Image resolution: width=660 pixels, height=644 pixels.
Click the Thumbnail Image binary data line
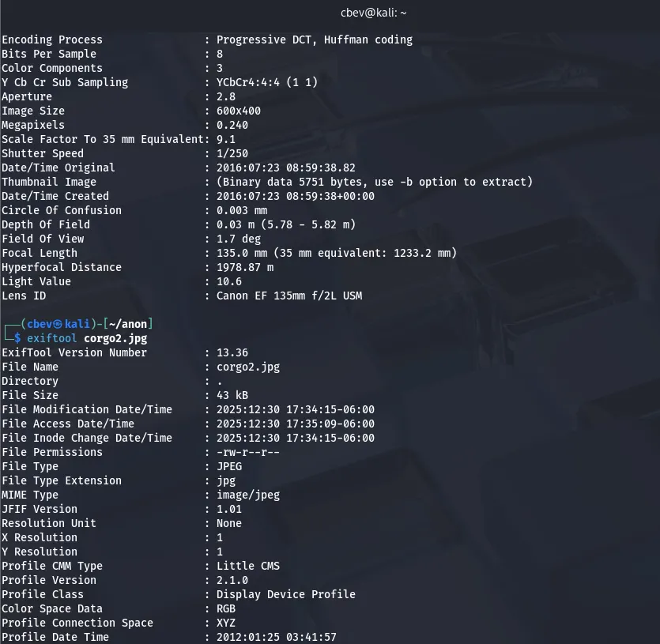[375, 182]
